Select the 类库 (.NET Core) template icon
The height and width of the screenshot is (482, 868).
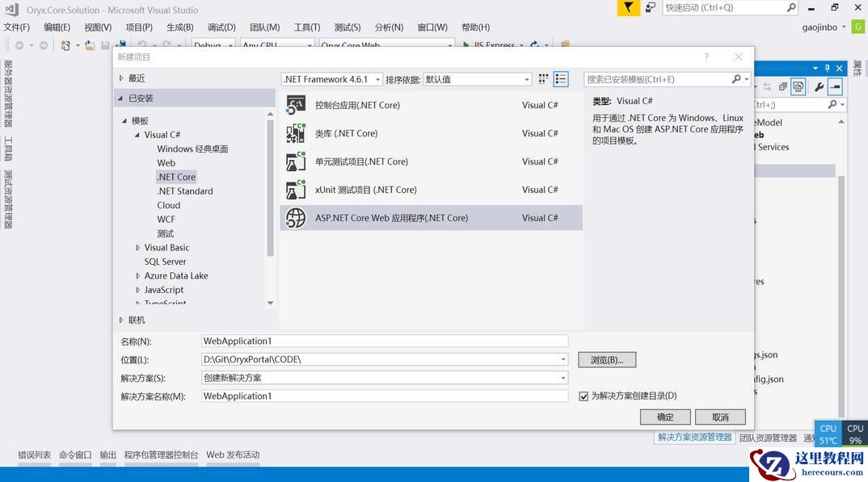click(x=296, y=133)
